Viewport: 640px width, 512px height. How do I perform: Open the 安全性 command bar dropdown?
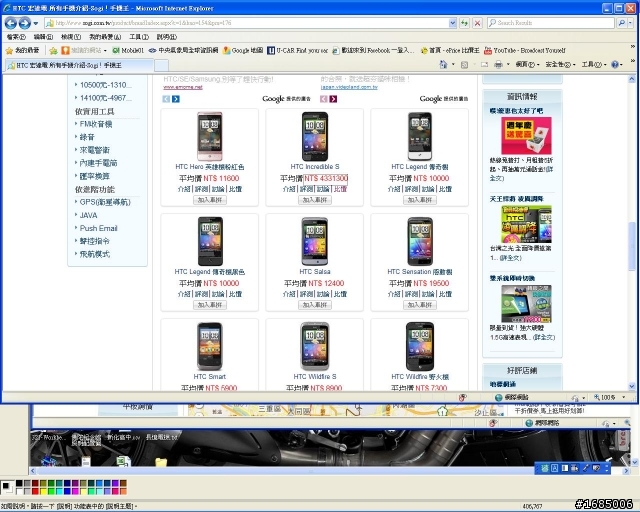(x=561, y=65)
